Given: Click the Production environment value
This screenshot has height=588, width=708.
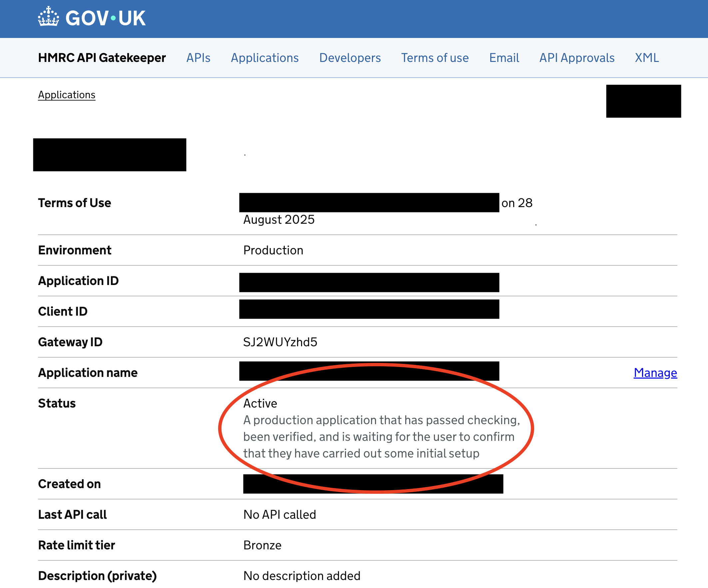Looking at the screenshot, I should point(273,250).
